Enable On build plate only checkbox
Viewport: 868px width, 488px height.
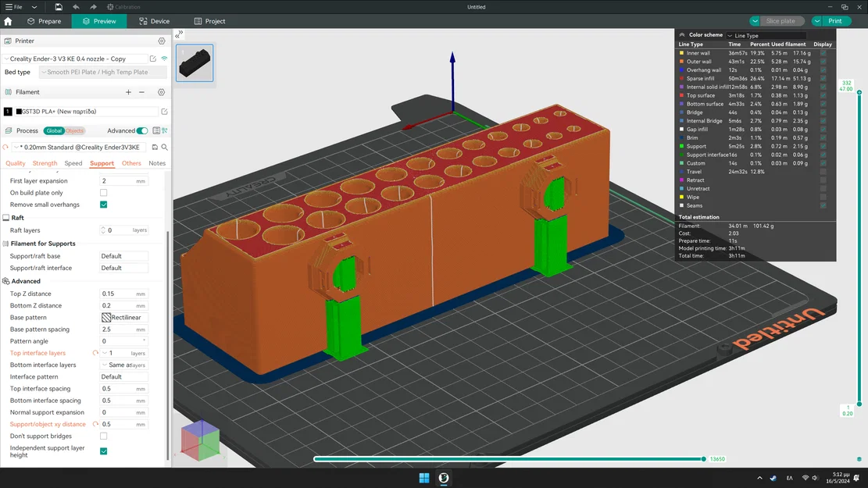103,193
